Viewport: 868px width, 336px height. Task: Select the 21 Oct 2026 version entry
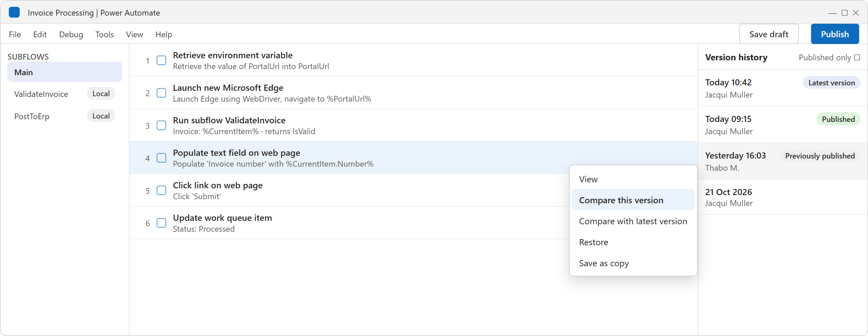pyautogui.click(x=783, y=197)
